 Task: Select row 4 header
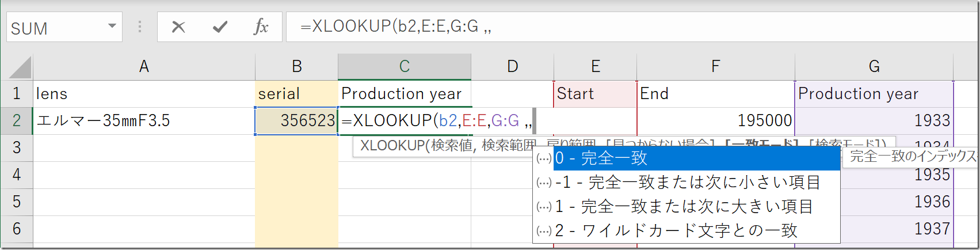tap(17, 175)
